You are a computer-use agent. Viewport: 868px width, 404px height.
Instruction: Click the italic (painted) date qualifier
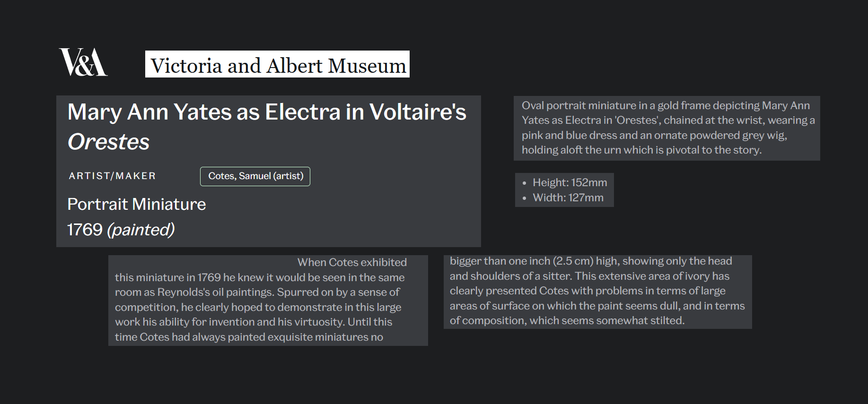click(141, 230)
